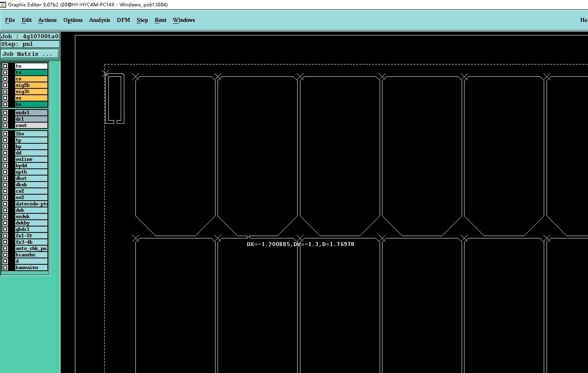Click the Job Matrix button
The width and height of the screenshot is (588, 373).
point(30,54)
